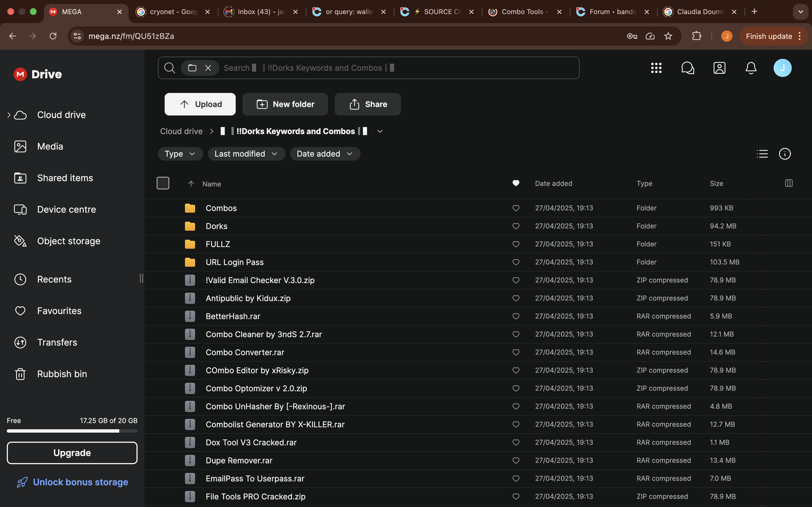Clear the folder filter in search
This screenshot has width=812, height=507.
(208, 68)
